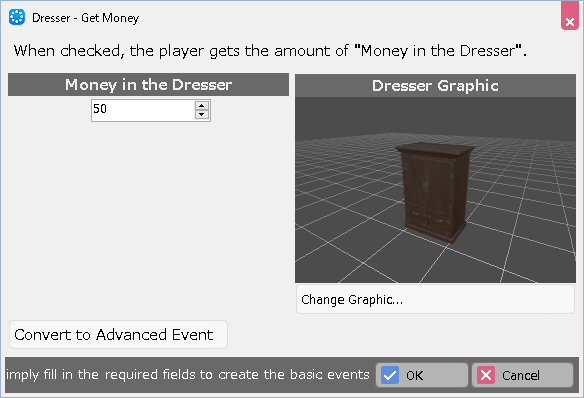Click the Dresser - Get Money title text
The height and width of the screenshot is (398, 584).
coord(85,18)
